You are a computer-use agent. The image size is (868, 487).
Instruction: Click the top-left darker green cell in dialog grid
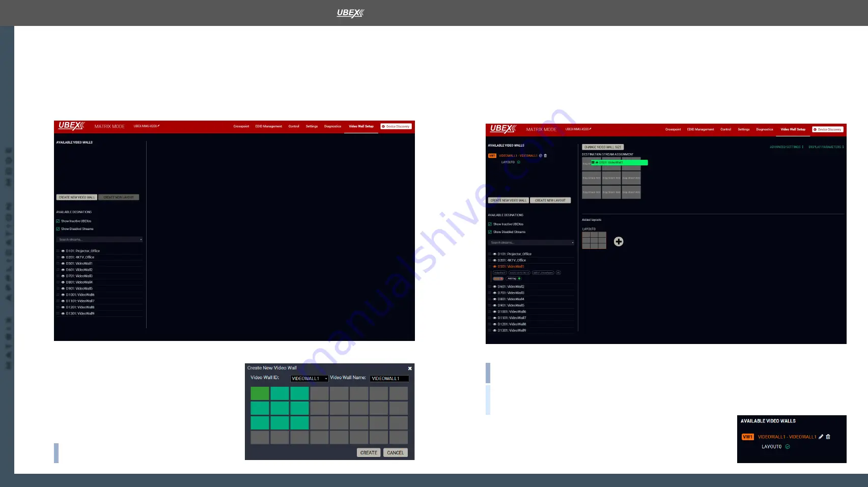tap(260, 393)
